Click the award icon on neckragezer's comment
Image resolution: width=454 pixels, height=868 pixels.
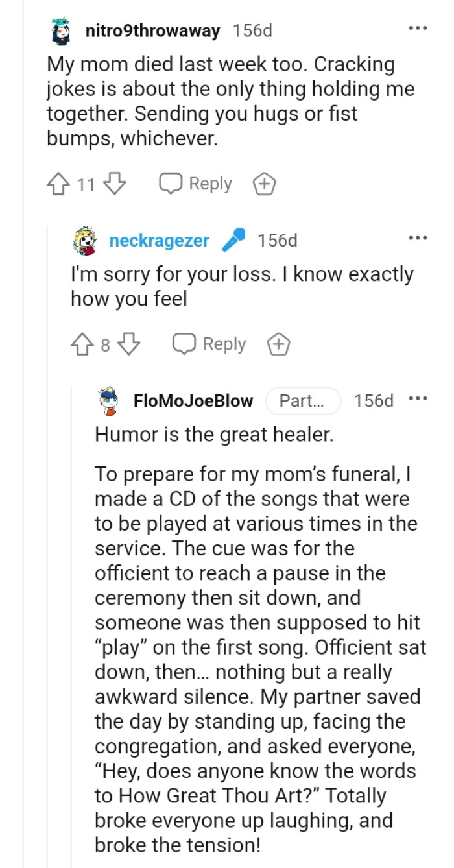[278, 344]
